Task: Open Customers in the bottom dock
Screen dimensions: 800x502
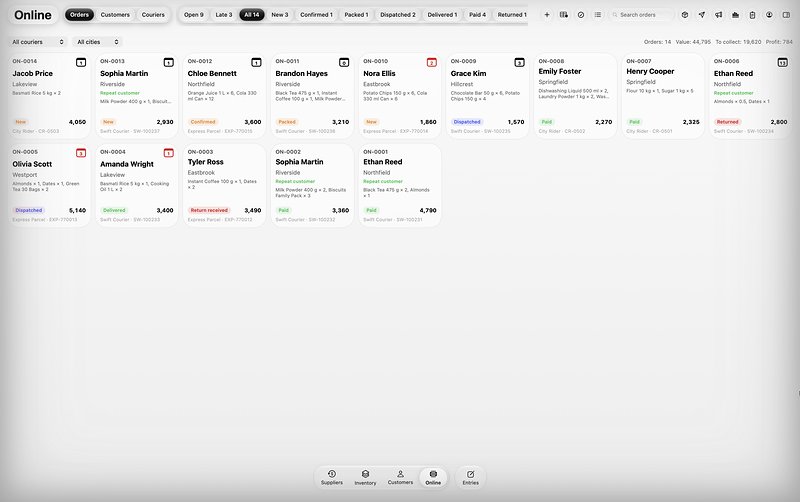Action: 400,478
